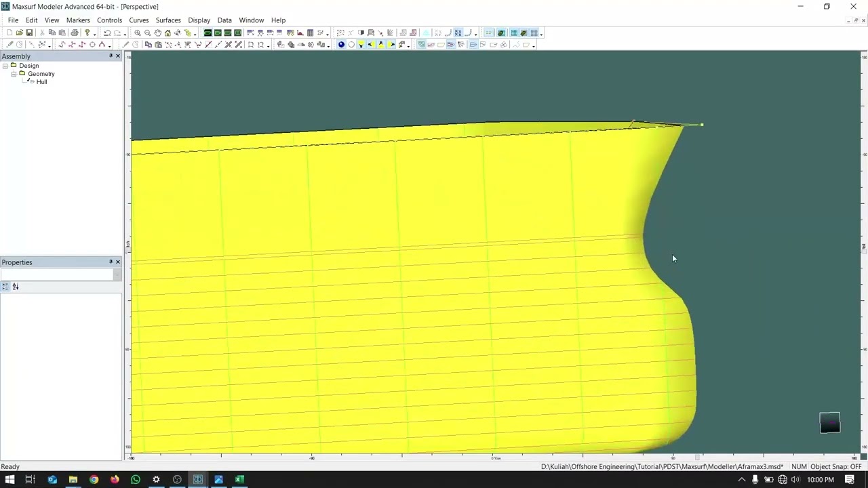Toggle the first yellow light icon
This screenshot has height=488, width=868.
[361, 45]
